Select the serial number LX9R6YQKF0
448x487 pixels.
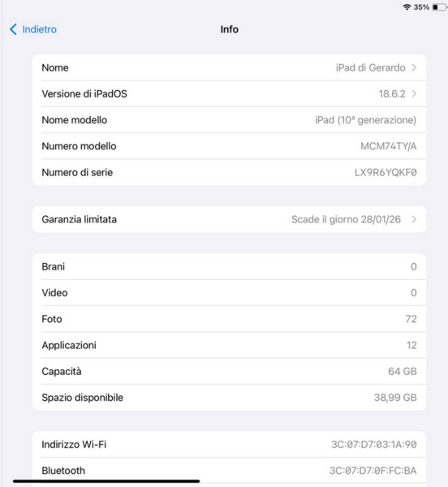coord(386,172)
